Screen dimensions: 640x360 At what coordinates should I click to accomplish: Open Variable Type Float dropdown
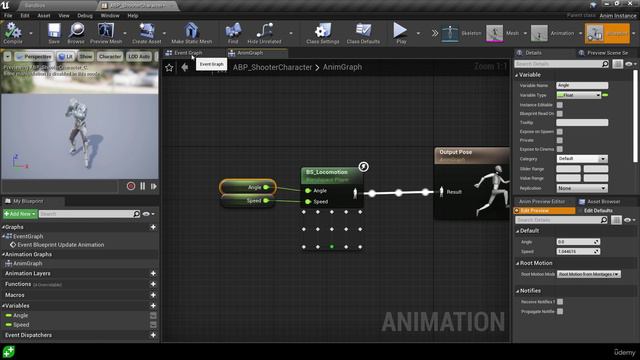tap(579, 95)
